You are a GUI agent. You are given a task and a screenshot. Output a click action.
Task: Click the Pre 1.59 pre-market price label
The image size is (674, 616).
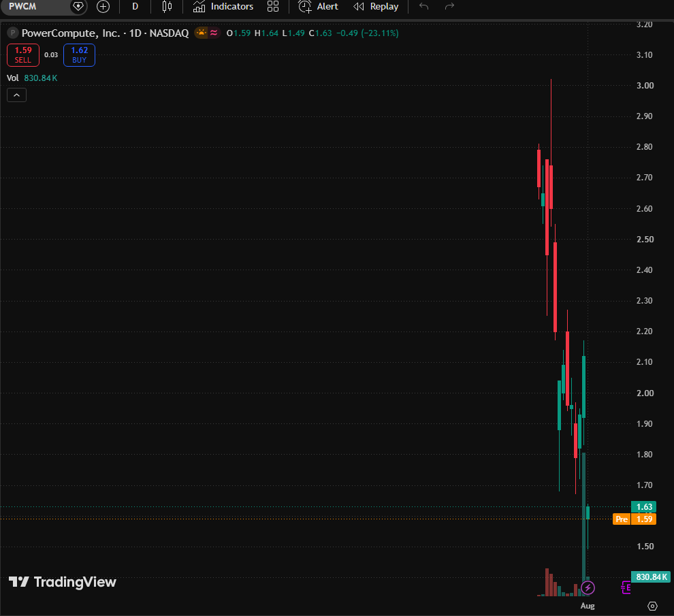635,519
